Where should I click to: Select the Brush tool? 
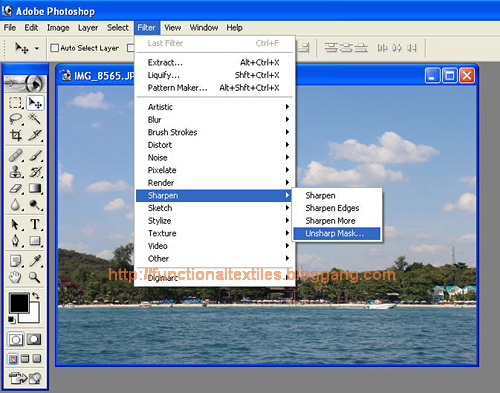click(x=35, y=156)
